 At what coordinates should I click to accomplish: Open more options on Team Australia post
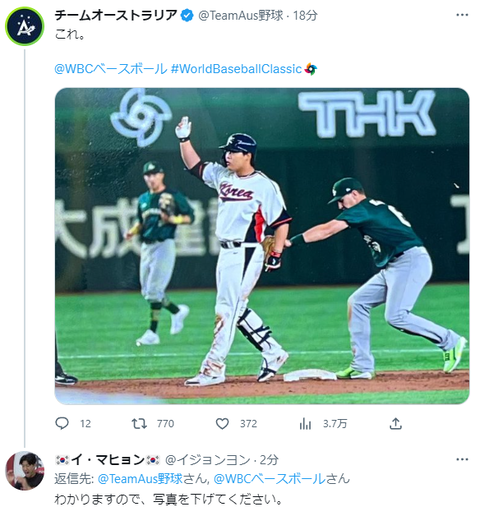click(x=462, y=15)
